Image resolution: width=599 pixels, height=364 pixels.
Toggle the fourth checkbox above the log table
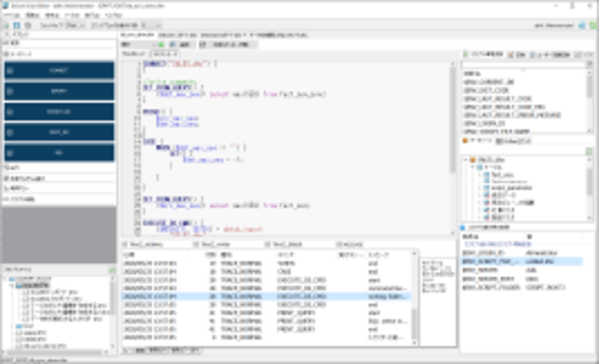tap(339, 244)
